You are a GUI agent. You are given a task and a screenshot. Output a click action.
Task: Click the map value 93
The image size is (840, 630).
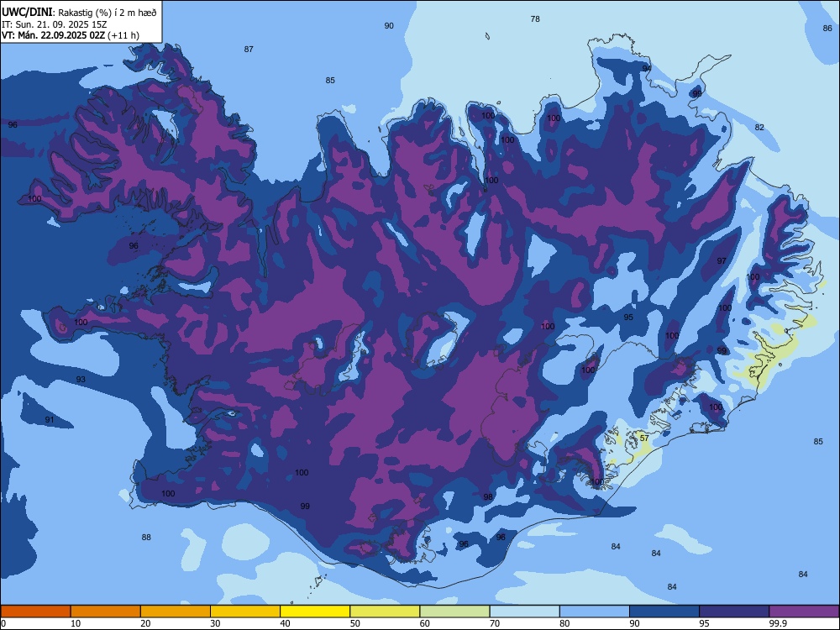81,380
